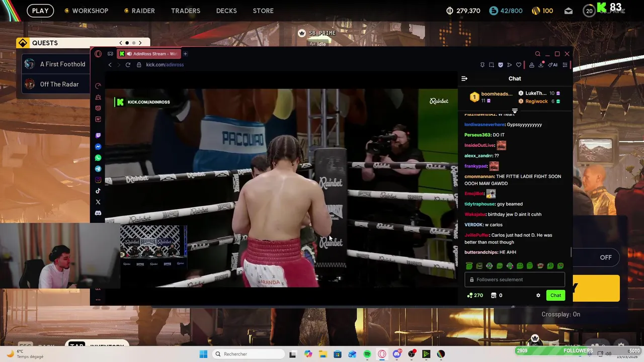Open Discord in the Opera sidebar
This screenshot has height=362, width=644.
98,213
